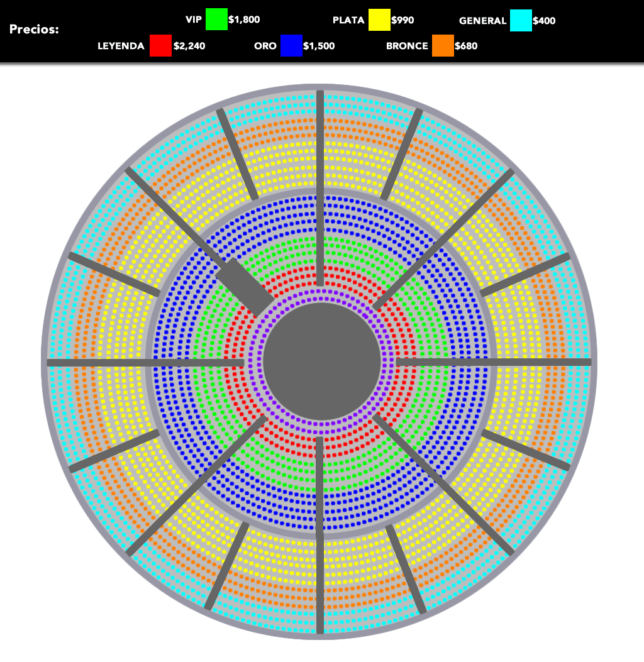This screenshot has width=644, height=662.
Task: Click the green VIP color swatch
Action: pos(216,20)
